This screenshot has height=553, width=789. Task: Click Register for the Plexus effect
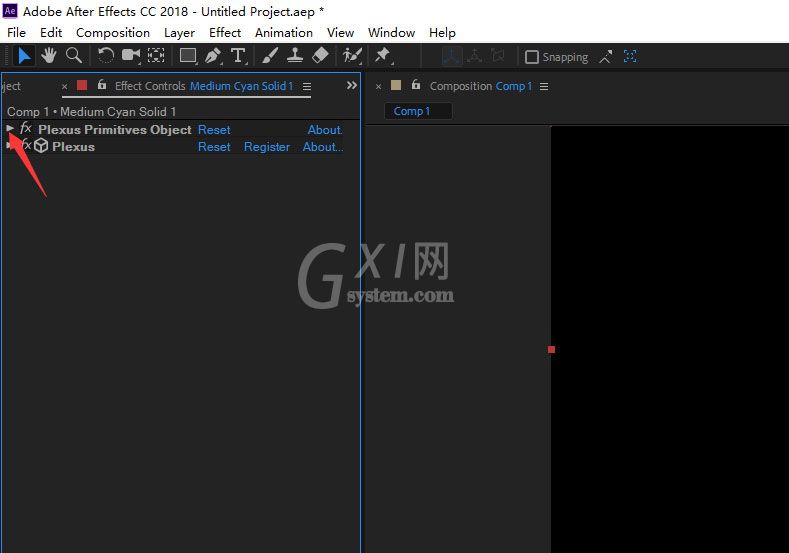267,147
